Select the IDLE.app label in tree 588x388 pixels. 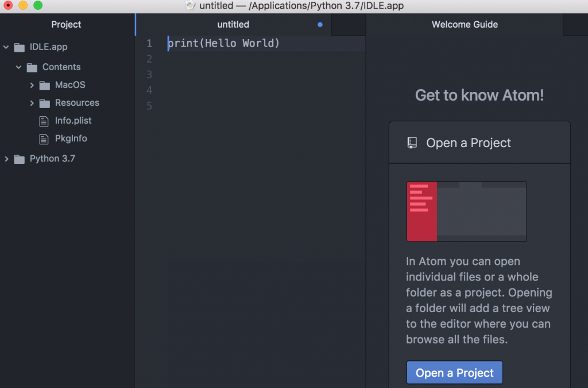point(48,47)
